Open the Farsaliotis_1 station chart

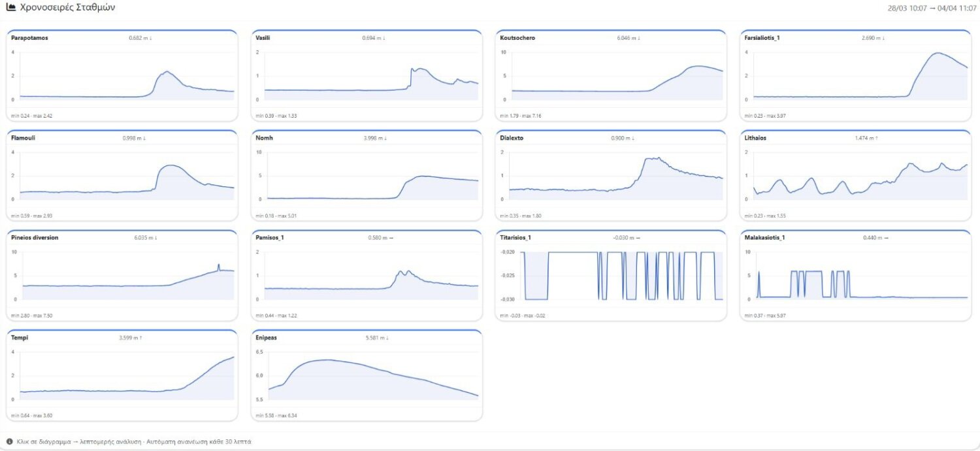856,76
